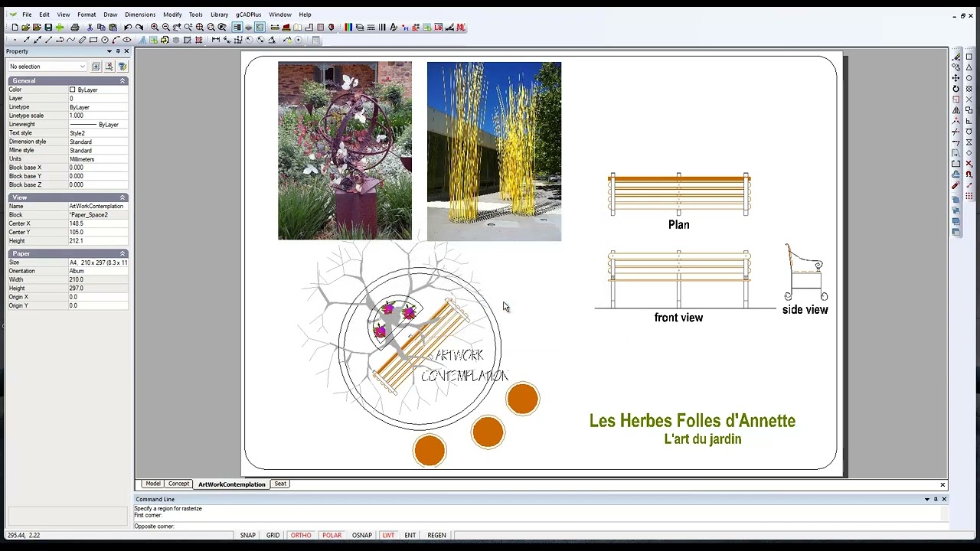The width and height of the screenshot is (980, 551).
Task: Select the Ellipse draw tool
Action: [127, 40]
